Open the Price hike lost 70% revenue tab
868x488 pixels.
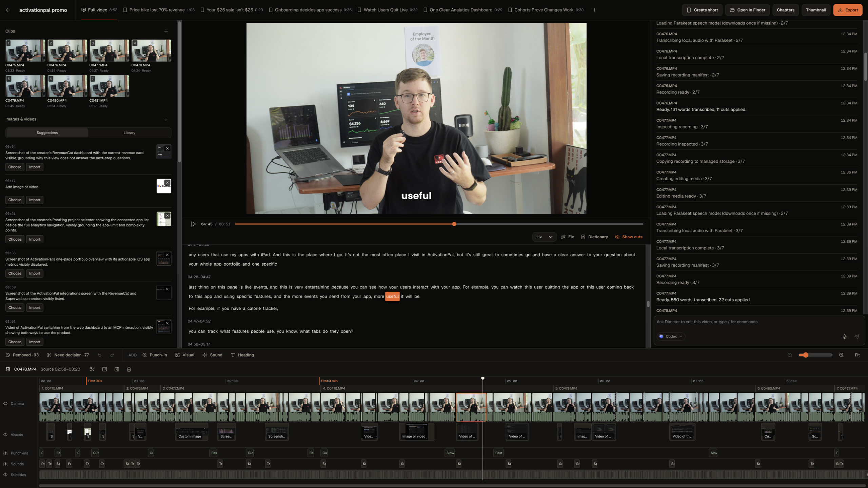point(158,10)
